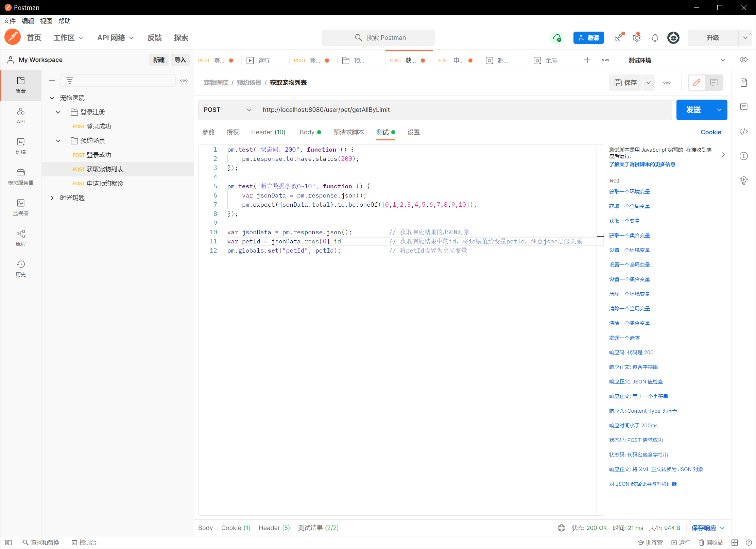Open the POST method dropdown
Image resolution: width=756 pixels, height=549 pixels.
227,110
